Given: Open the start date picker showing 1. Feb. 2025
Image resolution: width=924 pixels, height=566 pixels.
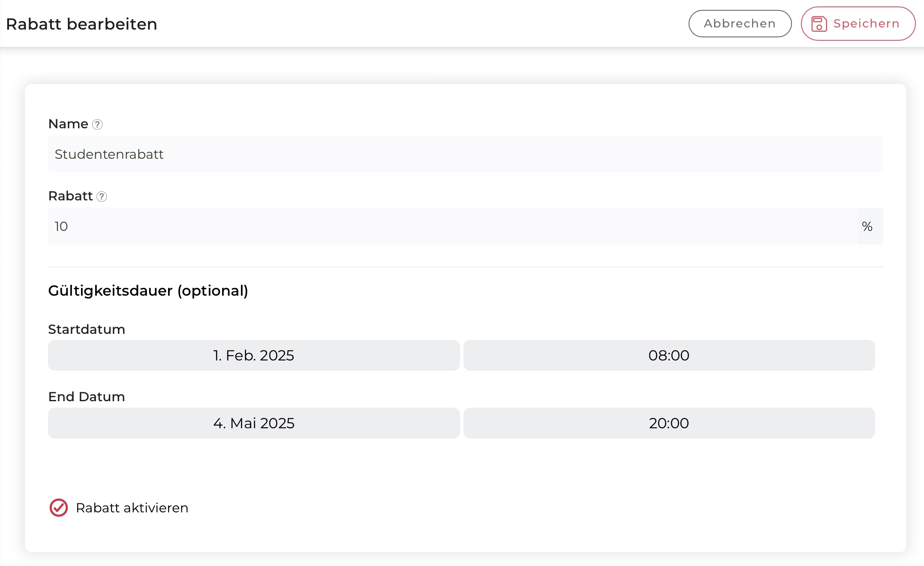Looking at the screenshot, I should tap(254, 355).
